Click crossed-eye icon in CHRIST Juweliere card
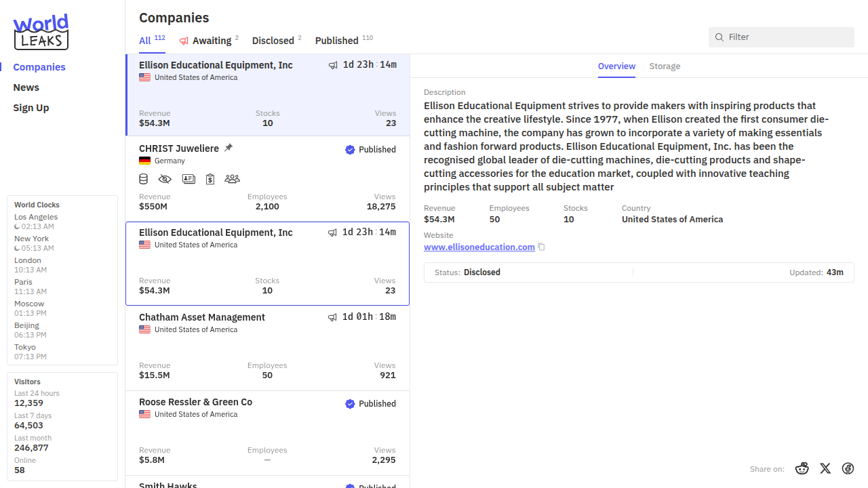This screenshot has height=488, width=868. [165, 179]
